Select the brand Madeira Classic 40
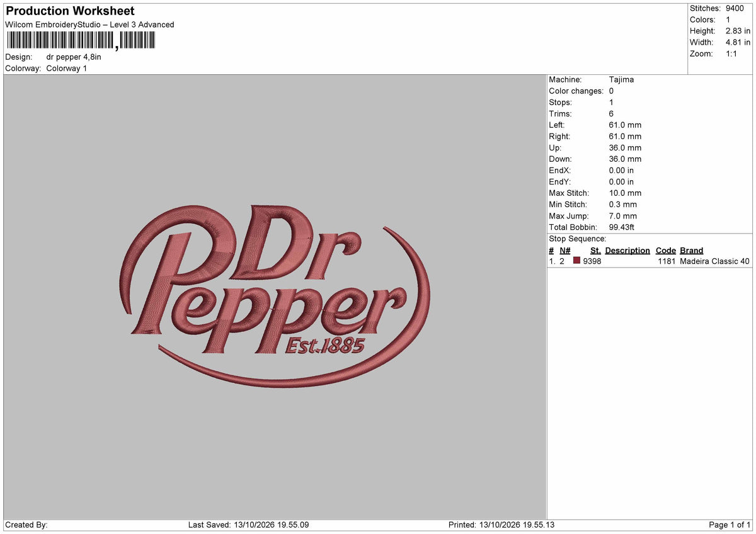 (x=715, y=261)
